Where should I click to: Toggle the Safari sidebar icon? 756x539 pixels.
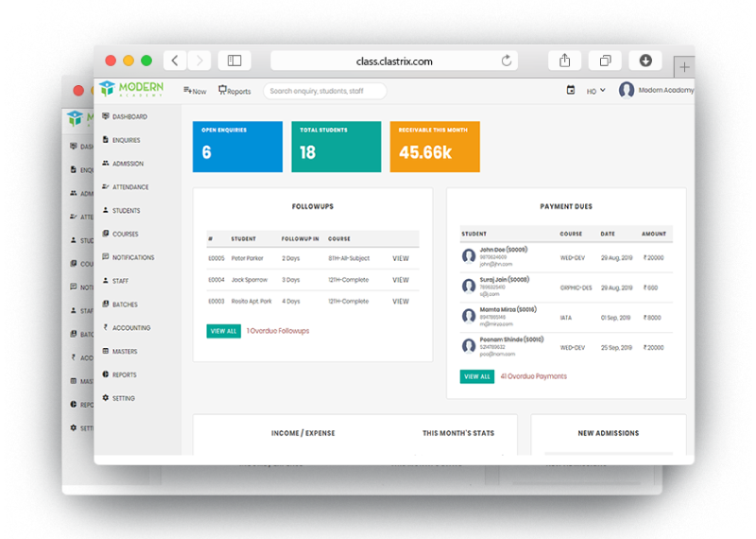coord(234,61)
